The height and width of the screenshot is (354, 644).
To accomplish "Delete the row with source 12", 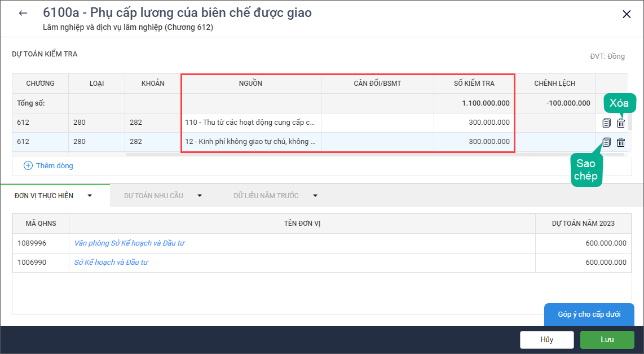I will click(x=621, y=142).
